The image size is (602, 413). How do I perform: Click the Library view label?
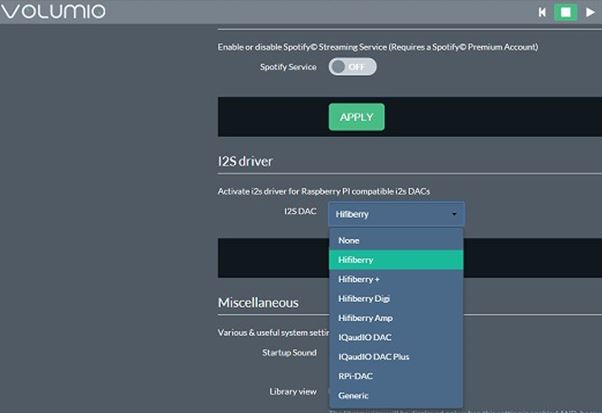click(293, 392)
